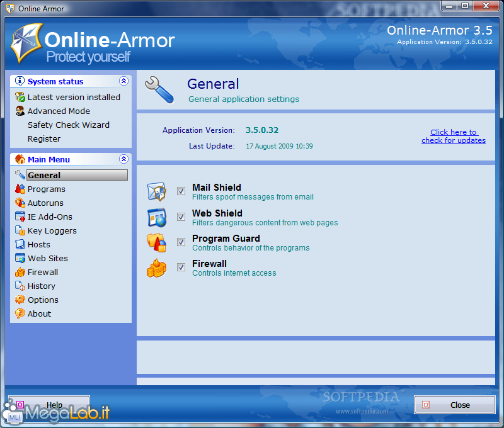
Task: Click the System status info icon
Action: coord(20,81)
